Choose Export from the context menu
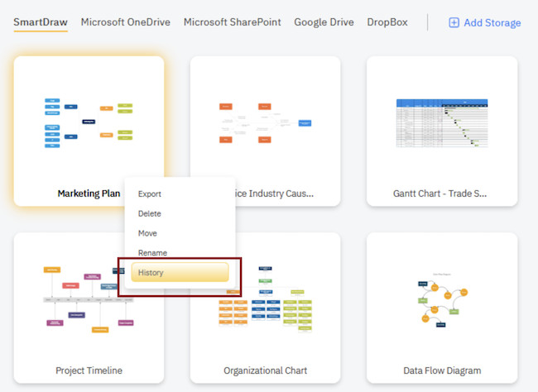This screenshot has width=538, height=392. pyautogui.click(x=150, y=194)
